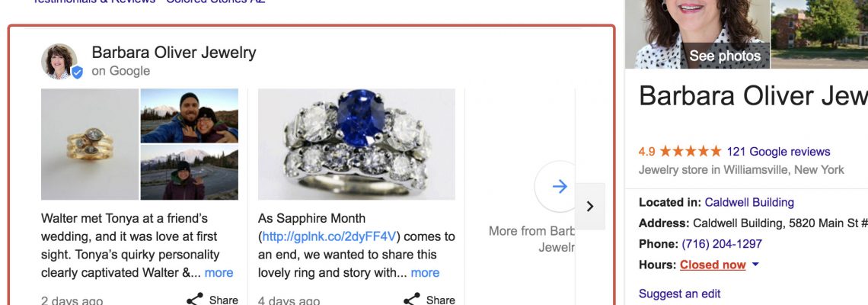The height and width of the screenshot is (305, 868).
Task: Expand 'more' on Walter and Tonya post
Action: tap(219, 272)
